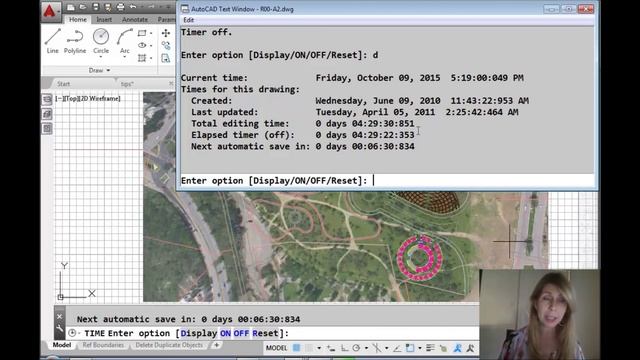The height and width of the screenshot is (360, 640).
Task: Click the New drawing icon in Quick Access
Action: (71, 7)
